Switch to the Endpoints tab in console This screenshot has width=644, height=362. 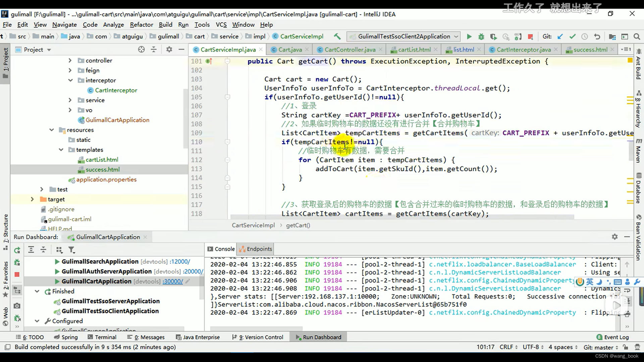coord(259,249)
